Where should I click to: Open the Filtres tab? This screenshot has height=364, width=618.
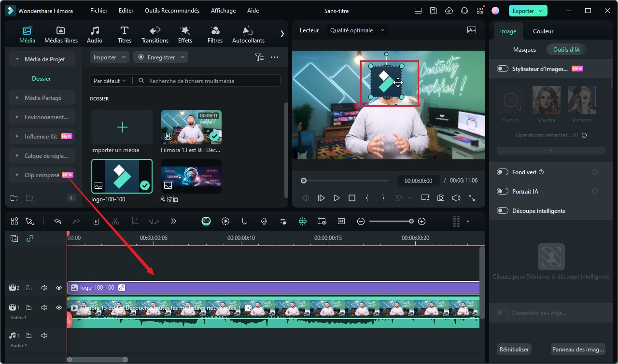(215, 35)
